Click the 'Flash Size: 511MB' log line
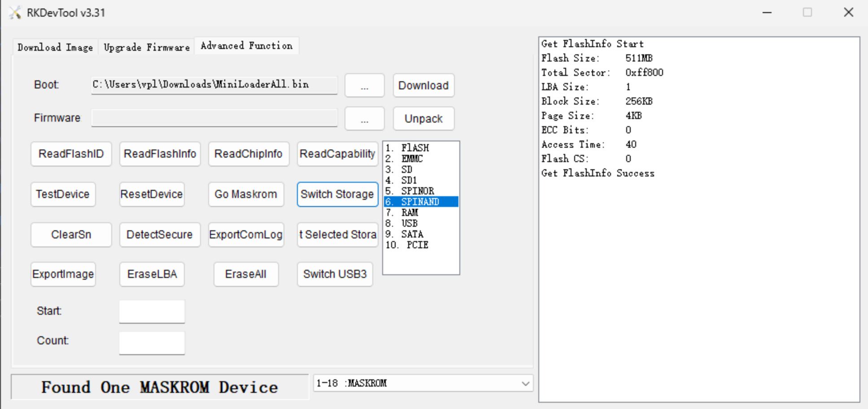868x409 pixels. pyautogui.click(x=597, y=58)
